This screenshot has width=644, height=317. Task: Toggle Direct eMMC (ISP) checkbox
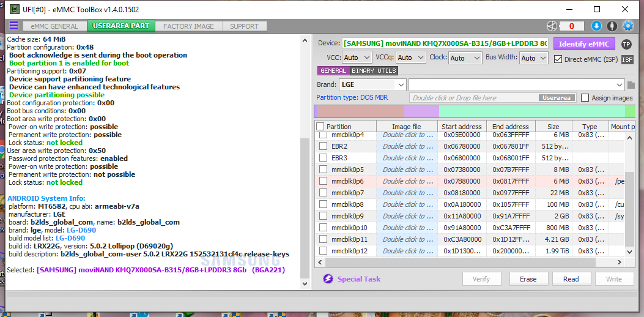pyautogui.click(x=558, y=59)
